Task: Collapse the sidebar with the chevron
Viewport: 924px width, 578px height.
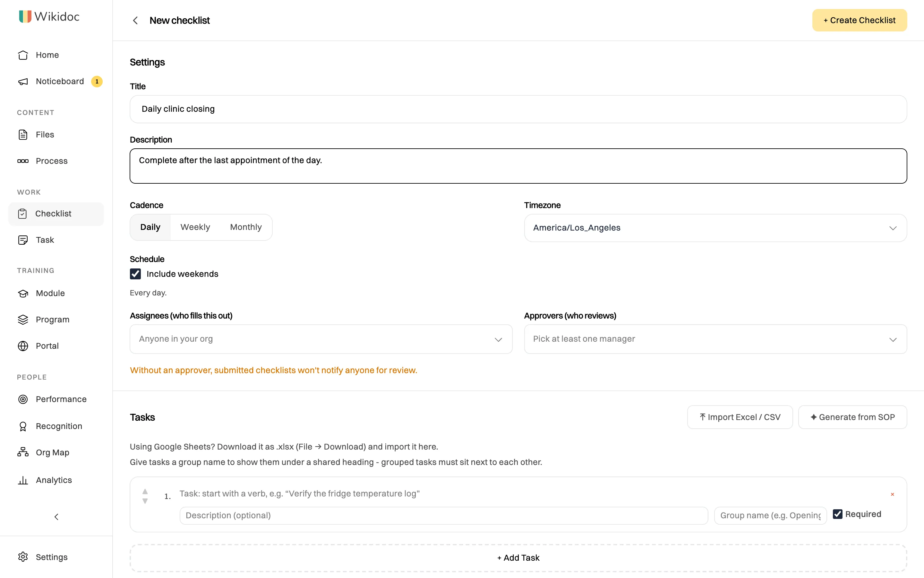Action: pyautogui.click(x=56, y=517)
